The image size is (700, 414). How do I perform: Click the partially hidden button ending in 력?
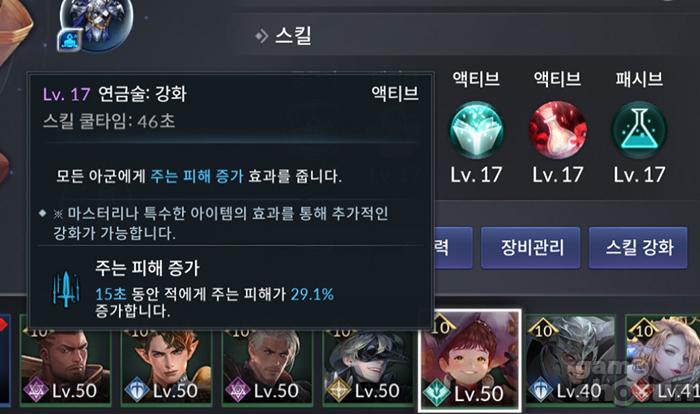point(452,247)
